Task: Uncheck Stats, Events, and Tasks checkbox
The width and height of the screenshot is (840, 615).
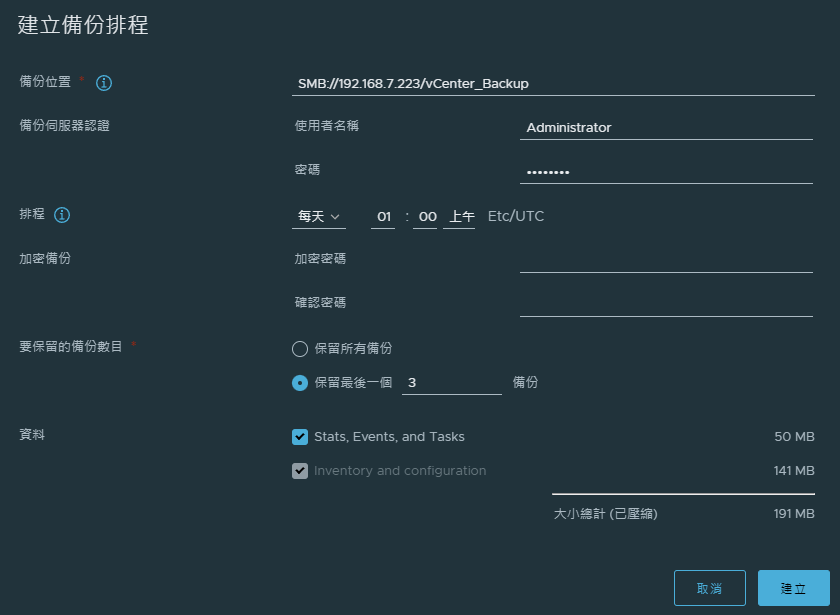Action: [300, 437]
